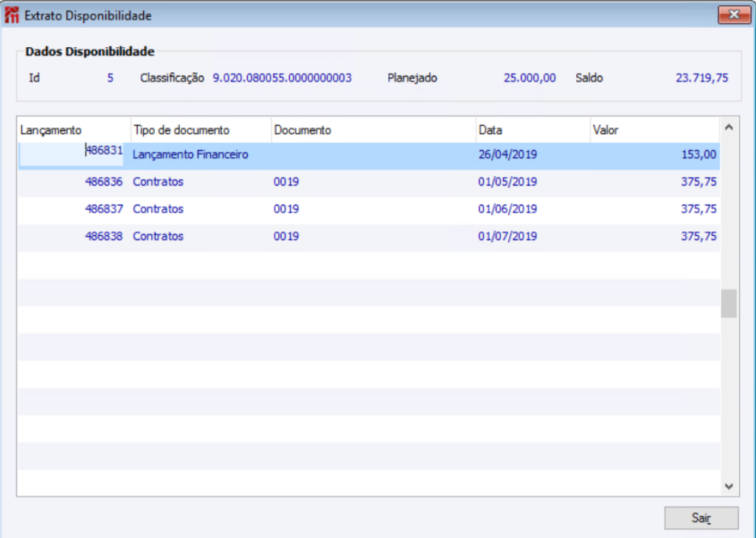Image resolution: width=756 pixels, height=538 pixels.
Task: Sort by the Tipo de documento column header
Action: pos(201,130)
